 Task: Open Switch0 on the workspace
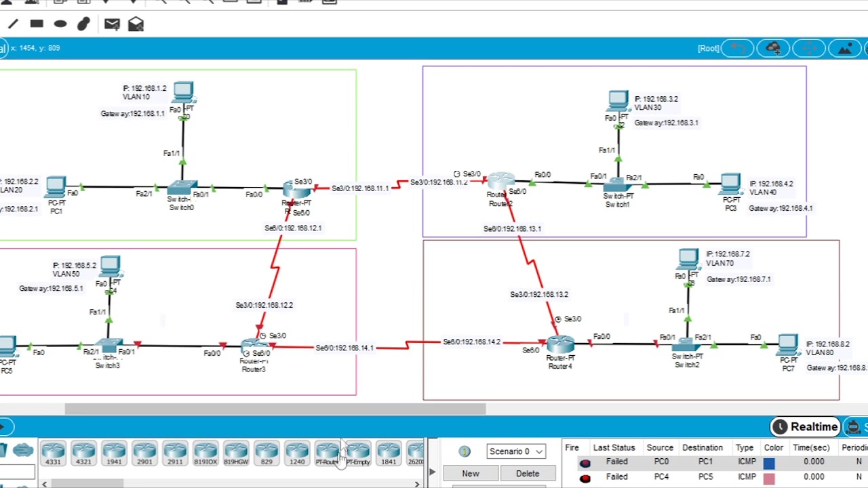[x=182, y=189]
